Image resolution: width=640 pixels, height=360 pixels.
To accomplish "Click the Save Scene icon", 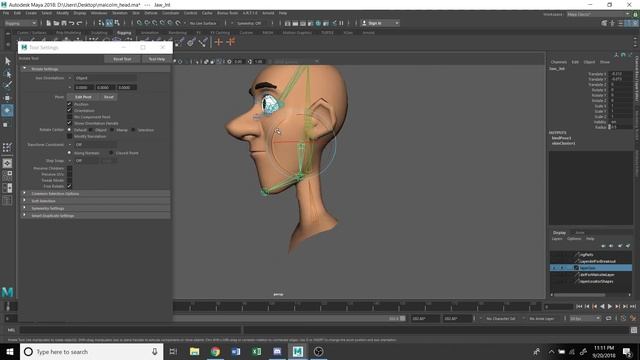I will coord(64,23).
